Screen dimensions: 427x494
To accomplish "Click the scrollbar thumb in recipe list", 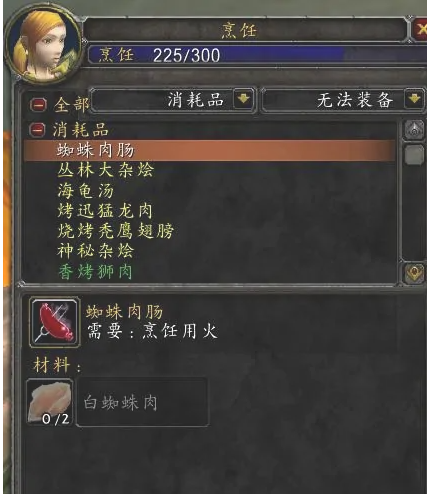I will (414, 154).
